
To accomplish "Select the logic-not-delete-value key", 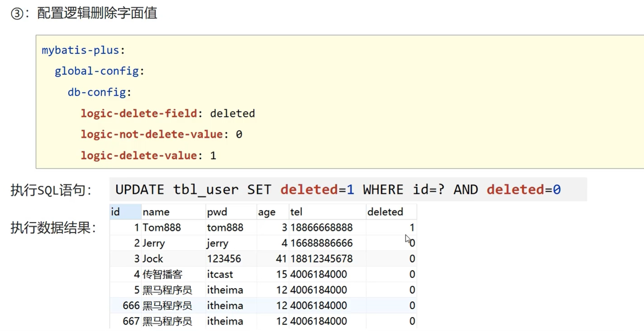I will [152, 134].
